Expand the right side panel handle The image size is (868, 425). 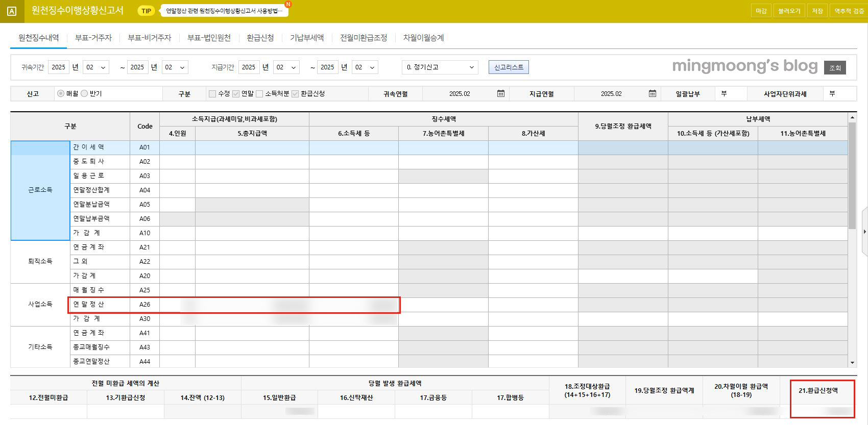(864, 232)
